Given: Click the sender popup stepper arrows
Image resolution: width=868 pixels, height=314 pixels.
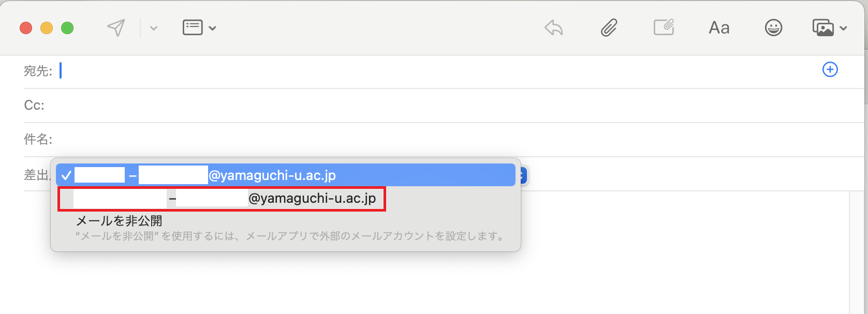Looking at the screenshot, I should coord(522,176).
